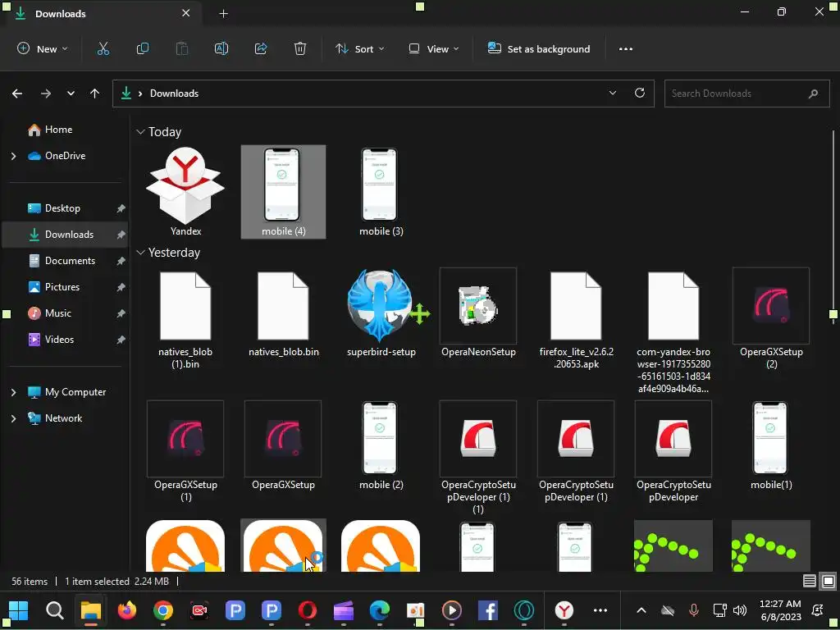Viewport: 840px width, 630px height.
Task: Click Set as background
Action: pos(539,48)
